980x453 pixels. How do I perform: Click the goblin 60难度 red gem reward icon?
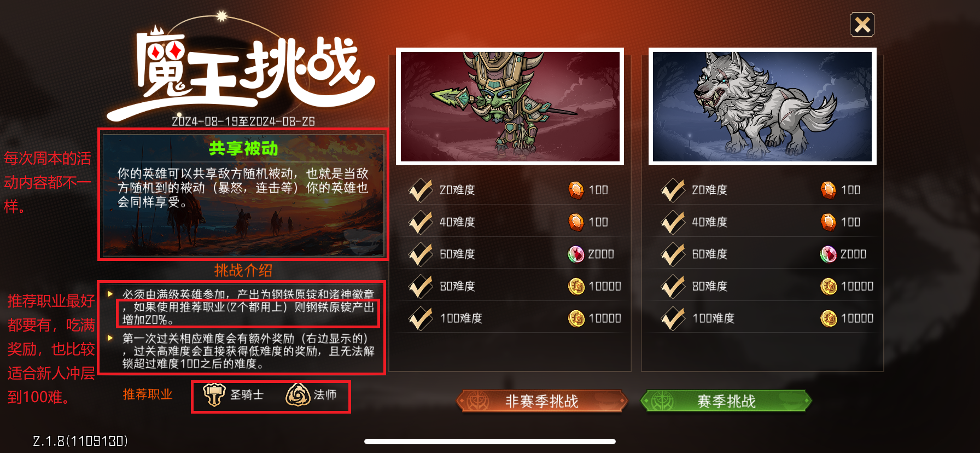[576, 254]
